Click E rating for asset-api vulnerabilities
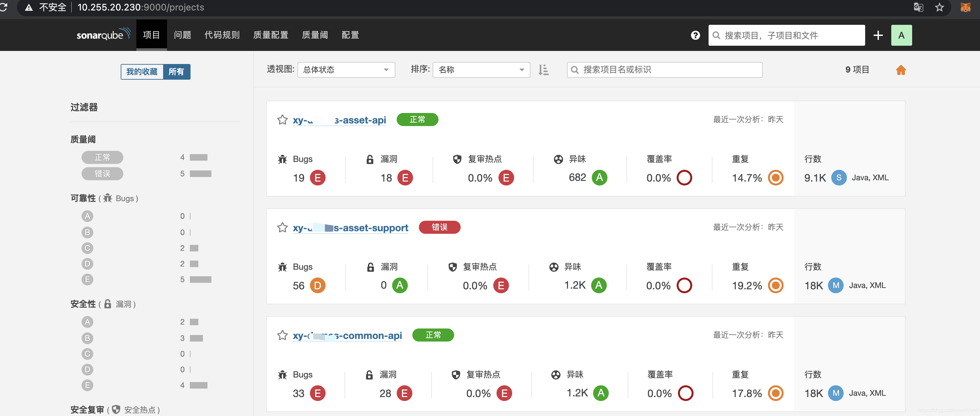The height and width of the screenshot is (416, 980). 405,178
